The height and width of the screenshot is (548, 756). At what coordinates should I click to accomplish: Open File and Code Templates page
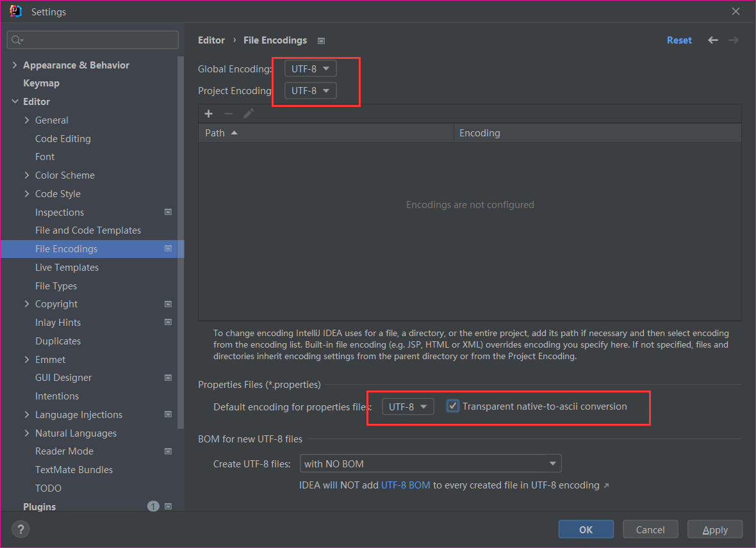pos(88,230)
